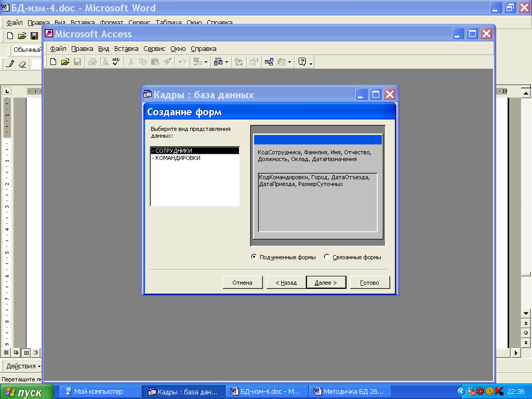Click Copy icon in Access toolbar
The width and height of the screenshot is (532, 399).
(x=143, y=62)
